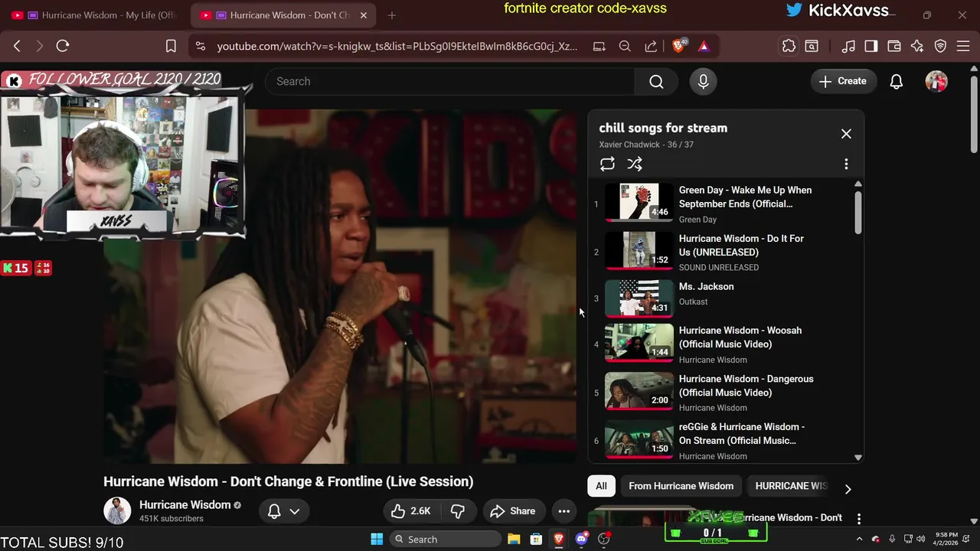Show more filter chips with right arrow

click(848, 488)
